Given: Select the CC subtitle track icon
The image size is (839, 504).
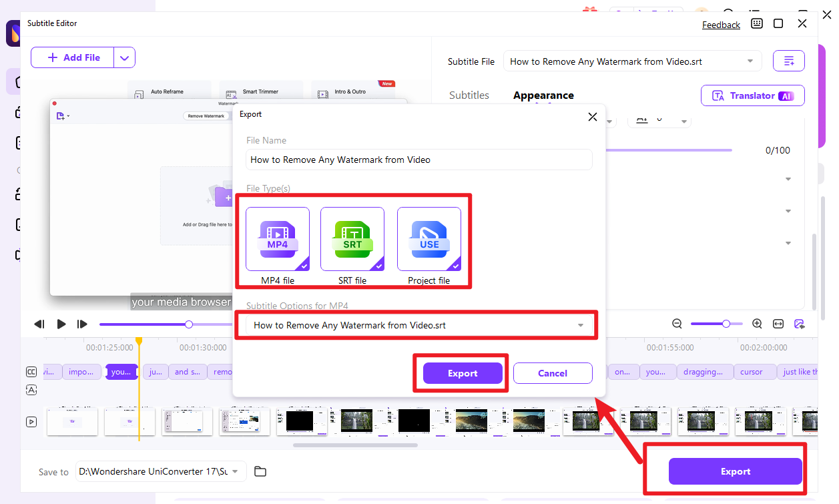Looking at the screenshot, I should point(31,372).
